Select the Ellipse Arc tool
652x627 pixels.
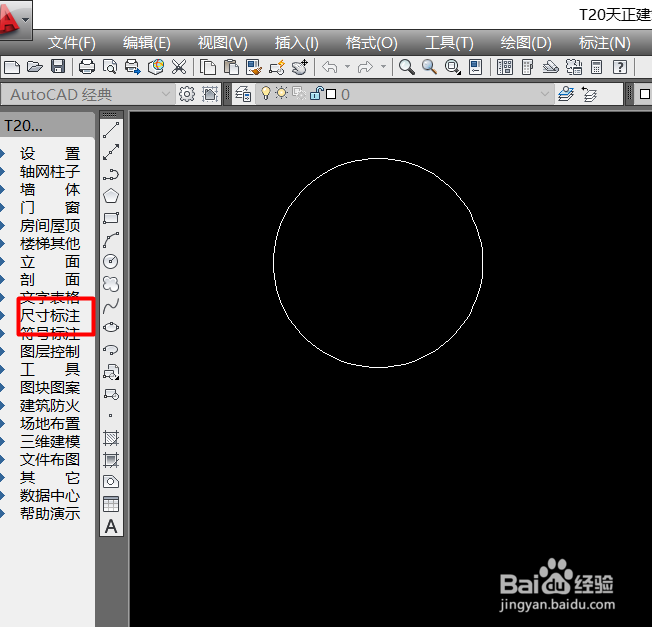tap(111, 350)
